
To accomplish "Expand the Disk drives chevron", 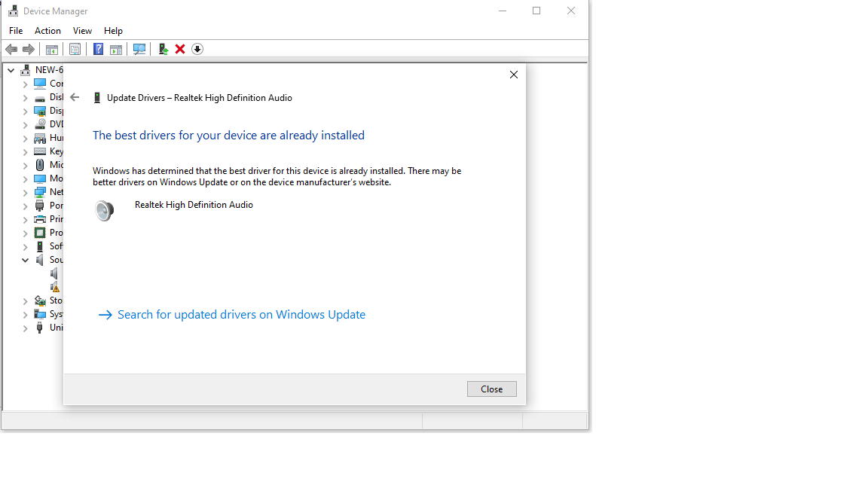I will pos(25,98).
